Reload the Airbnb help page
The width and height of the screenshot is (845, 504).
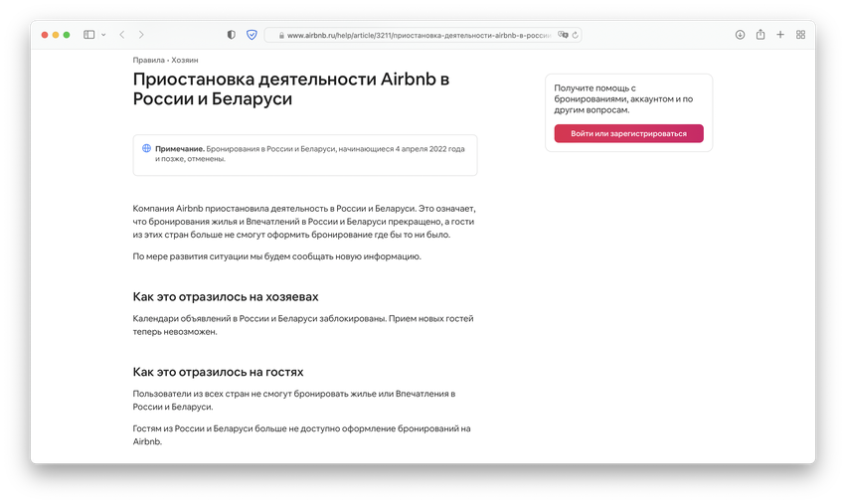(576, 35)
